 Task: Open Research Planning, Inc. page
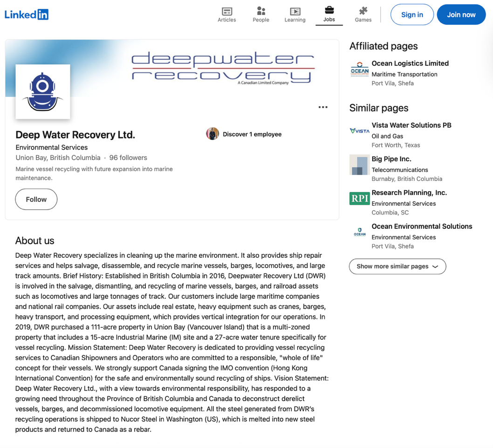tap(409, 193)
